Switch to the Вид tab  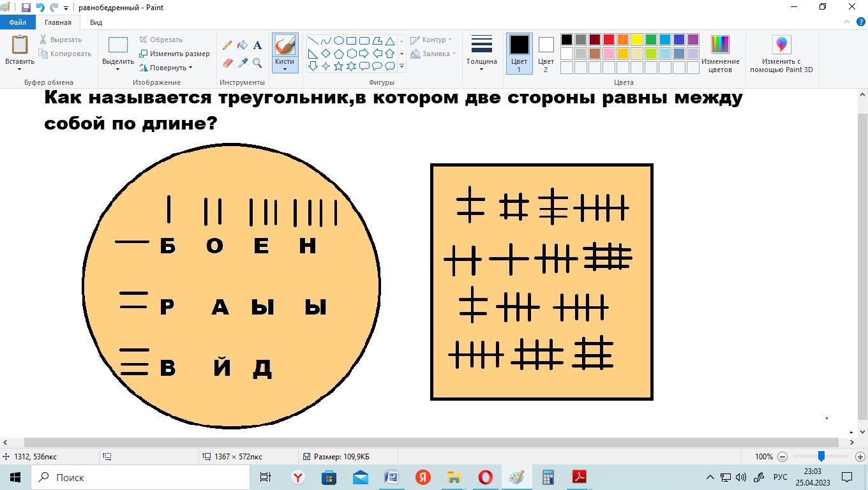pos(96,22)
